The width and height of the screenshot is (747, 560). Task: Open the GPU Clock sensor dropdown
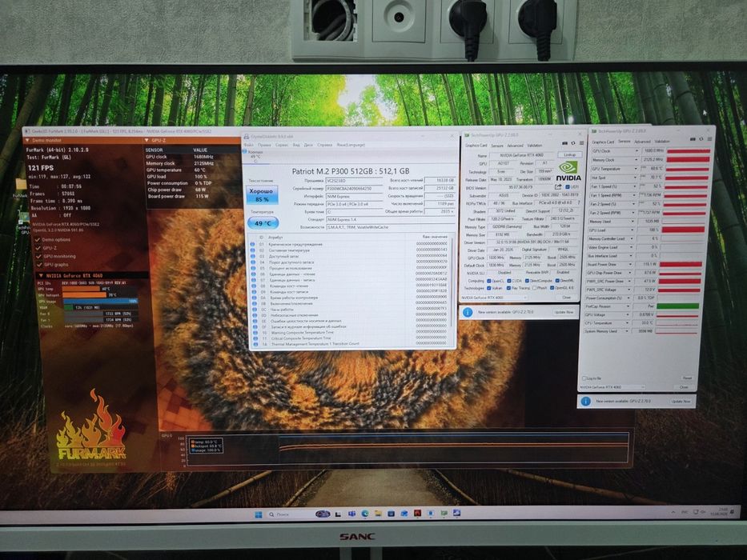coord(637,151)
